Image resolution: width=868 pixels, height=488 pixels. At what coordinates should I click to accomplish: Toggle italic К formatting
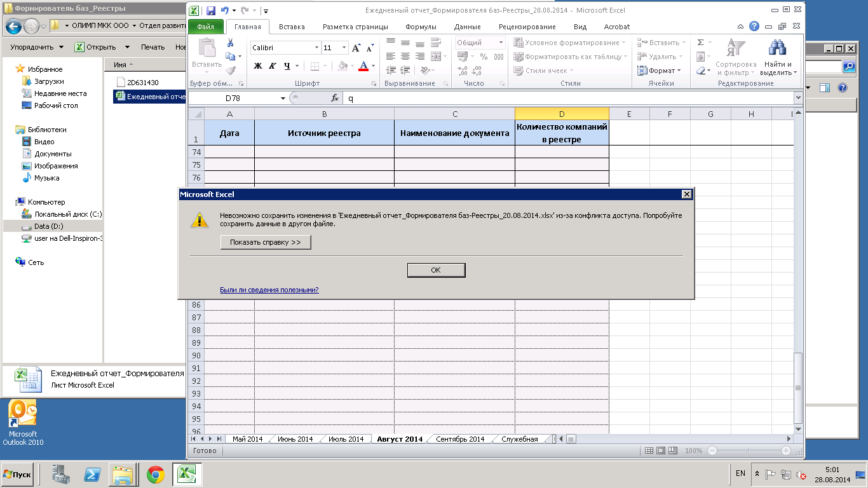tap(272, 66)
